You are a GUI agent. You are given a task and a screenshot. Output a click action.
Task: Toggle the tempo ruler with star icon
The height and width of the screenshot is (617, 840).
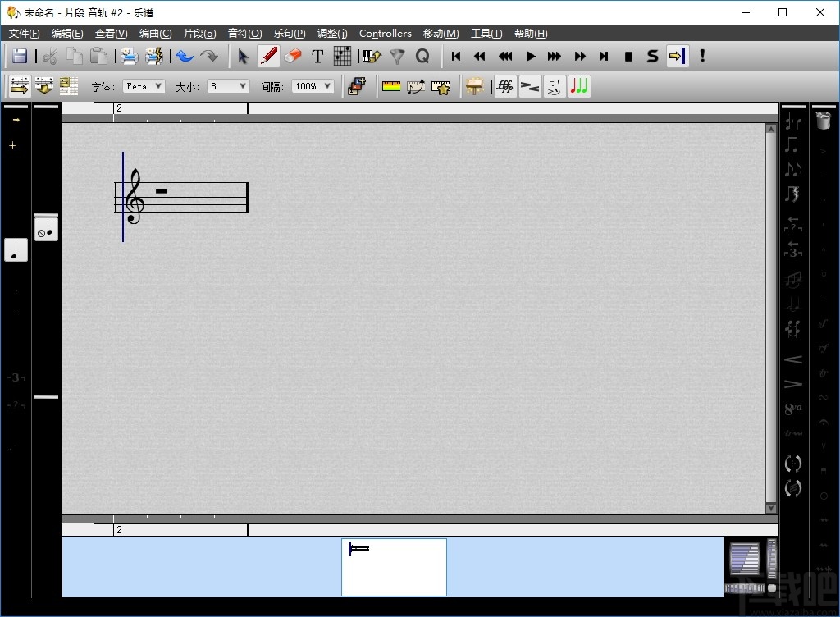click(441, 86)
